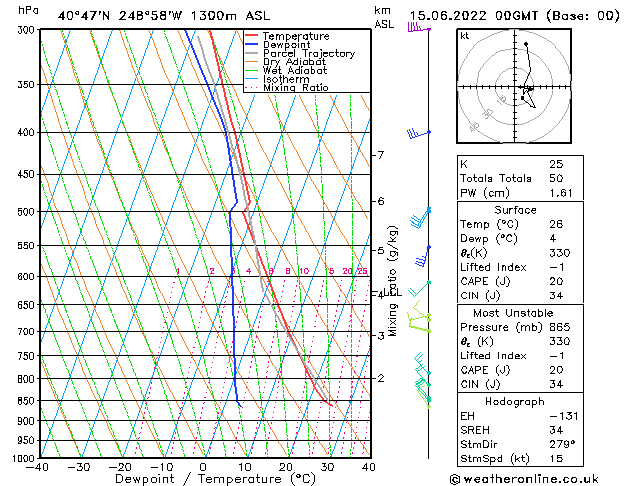Click the Pressure (mb) value 865

tap(560, 327)
